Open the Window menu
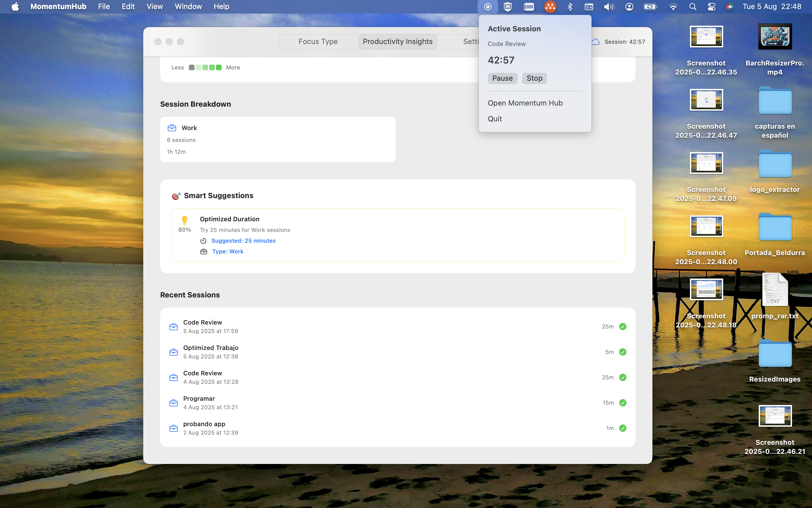Image resolution: width=812 pixels, height=508 pixels. point(188,6)
